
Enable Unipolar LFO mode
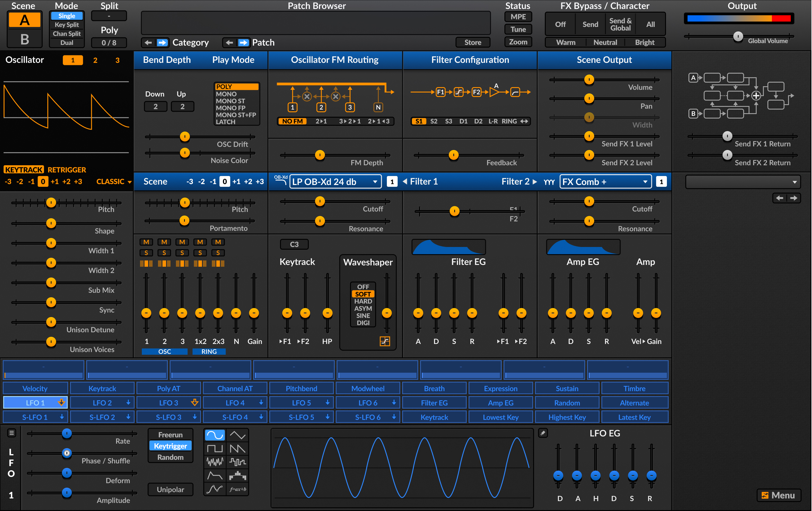[x=170, y=489]
